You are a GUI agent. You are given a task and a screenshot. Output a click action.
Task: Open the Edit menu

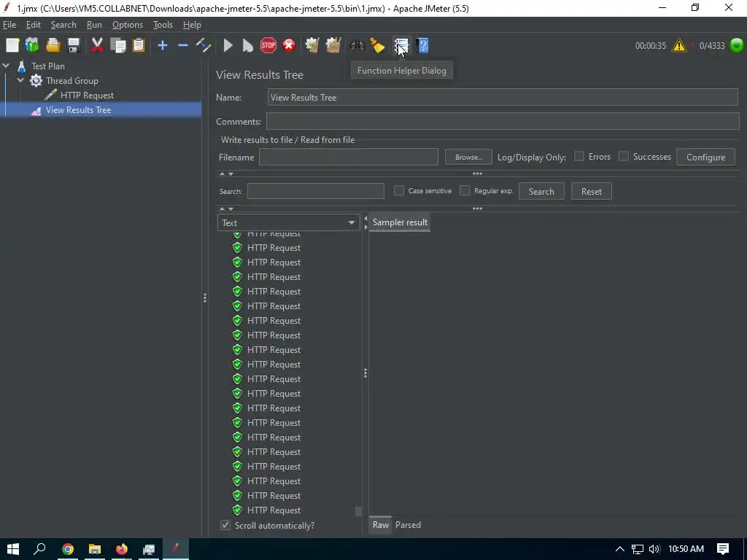click(34, 25)
